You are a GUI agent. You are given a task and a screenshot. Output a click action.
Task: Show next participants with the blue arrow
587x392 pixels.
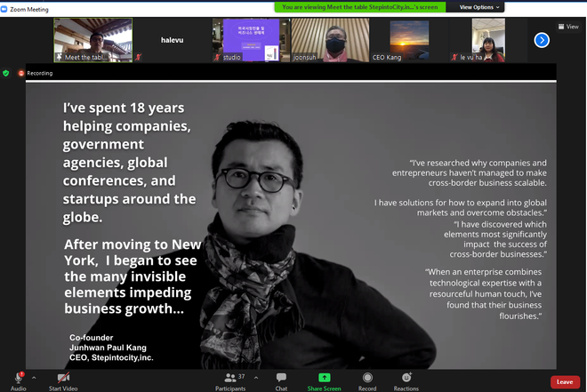pyautogui.click(x=542, y=40)
